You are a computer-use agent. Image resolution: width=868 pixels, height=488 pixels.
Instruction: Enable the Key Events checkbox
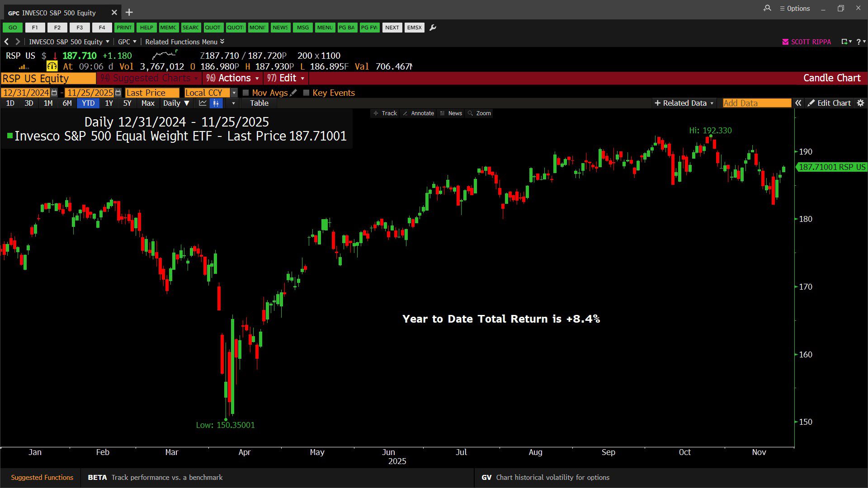pos(306,93)
